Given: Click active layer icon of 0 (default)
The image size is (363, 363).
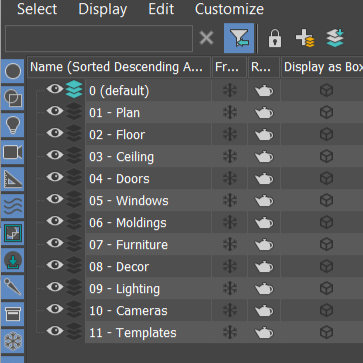Looking at the screenshot, I should point(74,90).
